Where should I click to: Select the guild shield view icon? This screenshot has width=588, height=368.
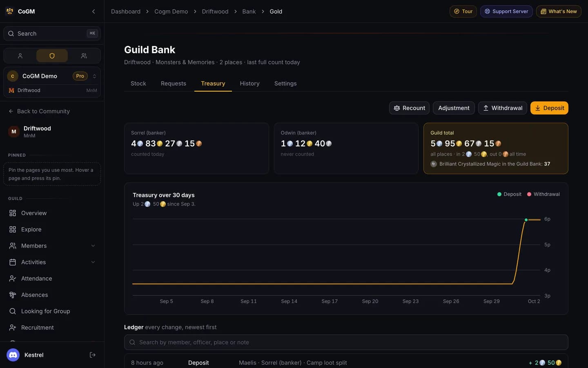[x=52, y=56]
